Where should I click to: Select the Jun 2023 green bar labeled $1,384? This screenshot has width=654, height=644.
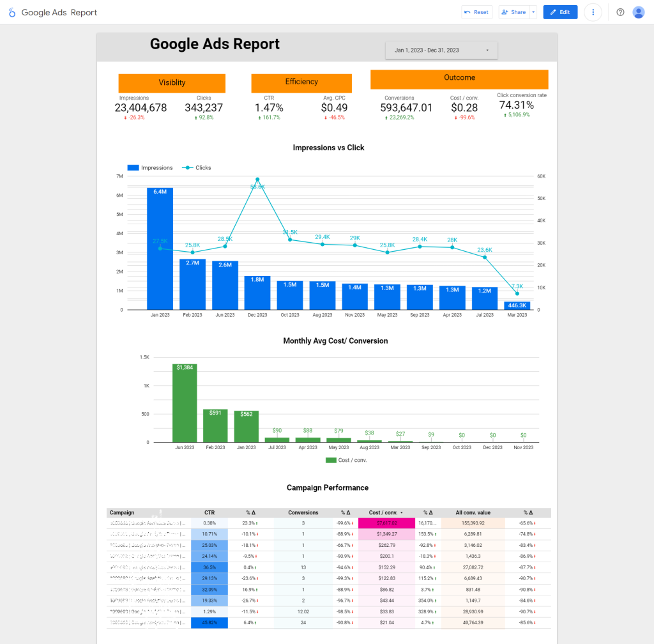tap(185, 403)
